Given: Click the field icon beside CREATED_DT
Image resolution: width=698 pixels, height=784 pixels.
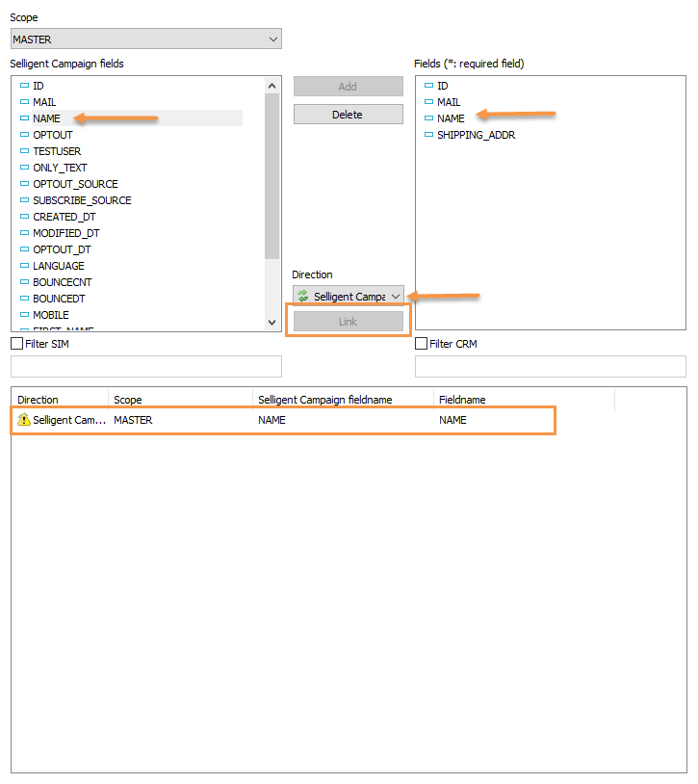Looking at the screenshot, I should point(24,216).
